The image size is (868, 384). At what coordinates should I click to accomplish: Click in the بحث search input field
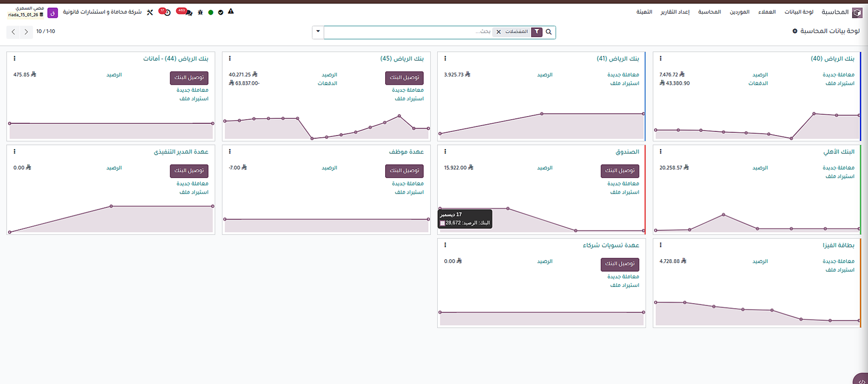tap(407, 32)
